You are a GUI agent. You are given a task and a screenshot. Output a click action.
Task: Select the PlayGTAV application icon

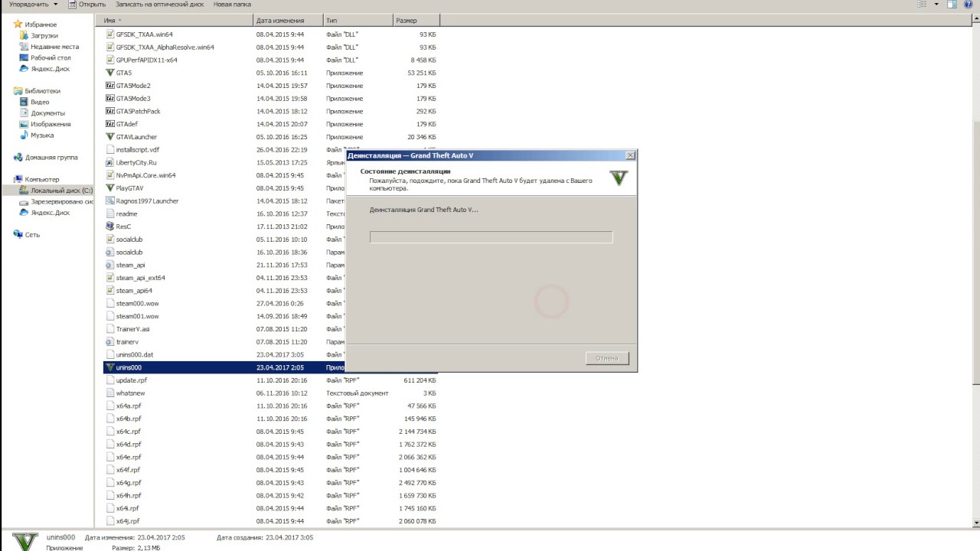109,188
